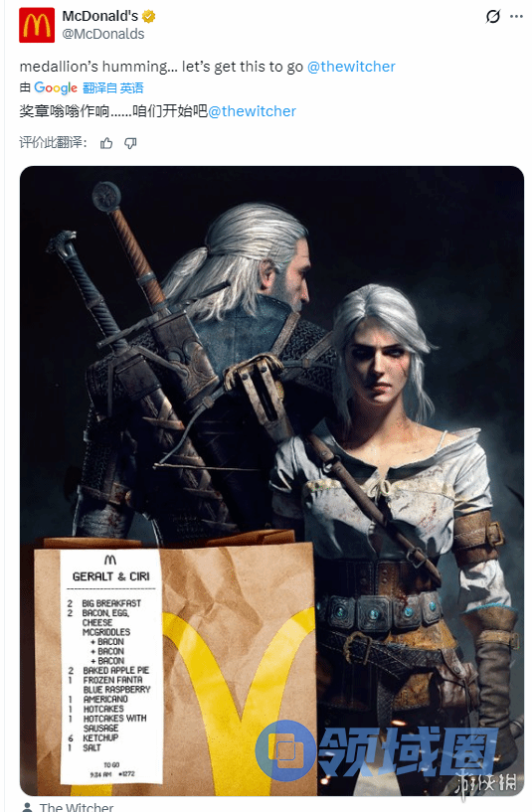The height and width of the screenshot is (812, 532).
Task: Open the tagged The Witcher account label
Action: [x=77, y=807]
